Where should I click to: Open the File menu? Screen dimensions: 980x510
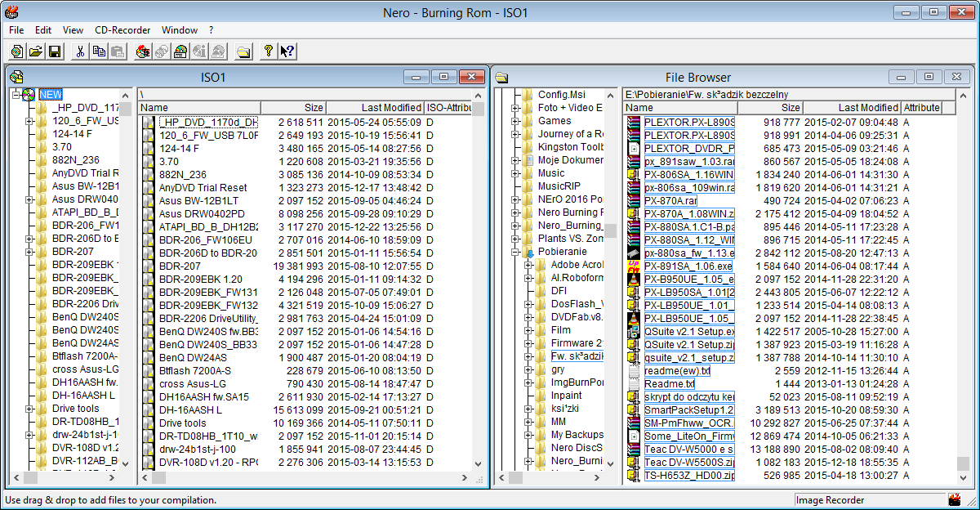point(16,30)
